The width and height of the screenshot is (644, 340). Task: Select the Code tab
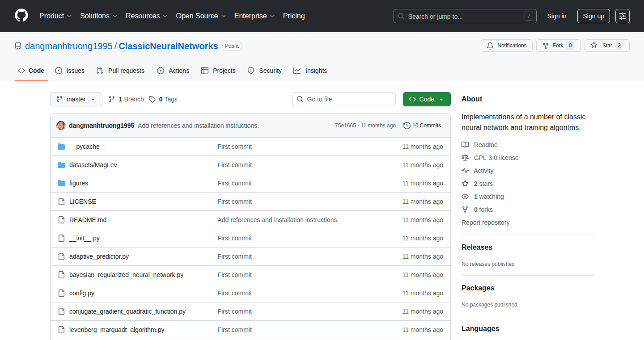(x=31, y=71)
